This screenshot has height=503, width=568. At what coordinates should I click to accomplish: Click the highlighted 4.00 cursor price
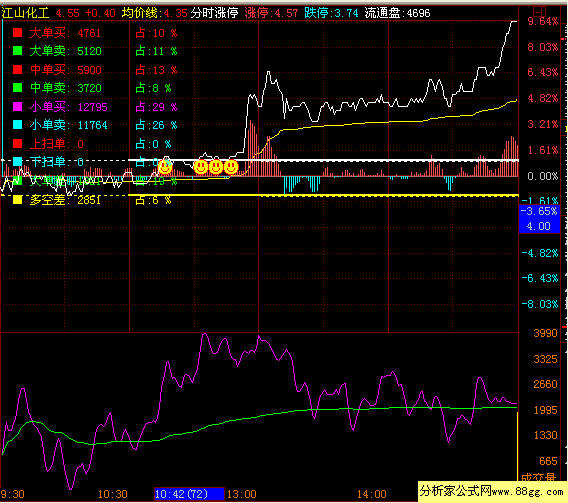point(538,226)
